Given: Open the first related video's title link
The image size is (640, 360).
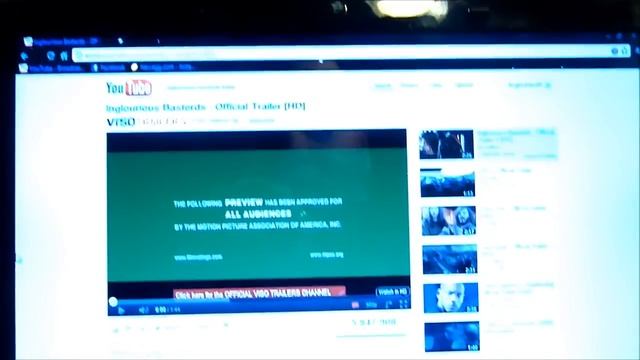Looking at the screenshot, I should click(x=516, y=136).
